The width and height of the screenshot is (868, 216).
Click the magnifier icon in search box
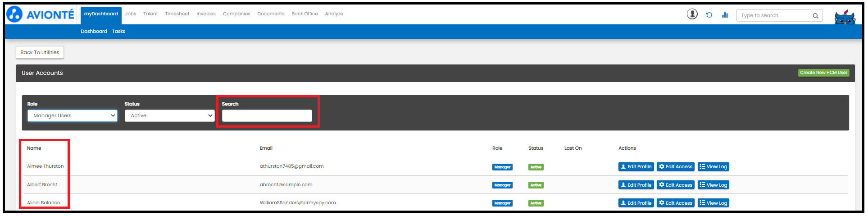click(x=815, y=16)
